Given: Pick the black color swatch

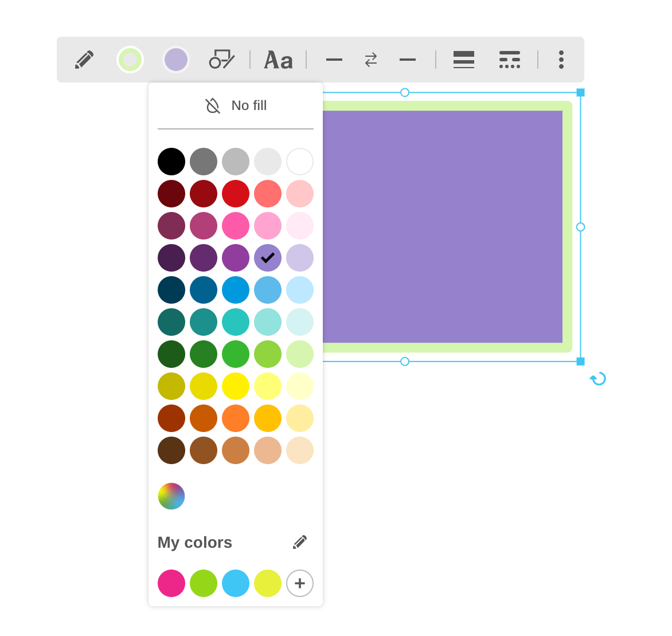Looking at the screenshot, I should tap(171, 162).
